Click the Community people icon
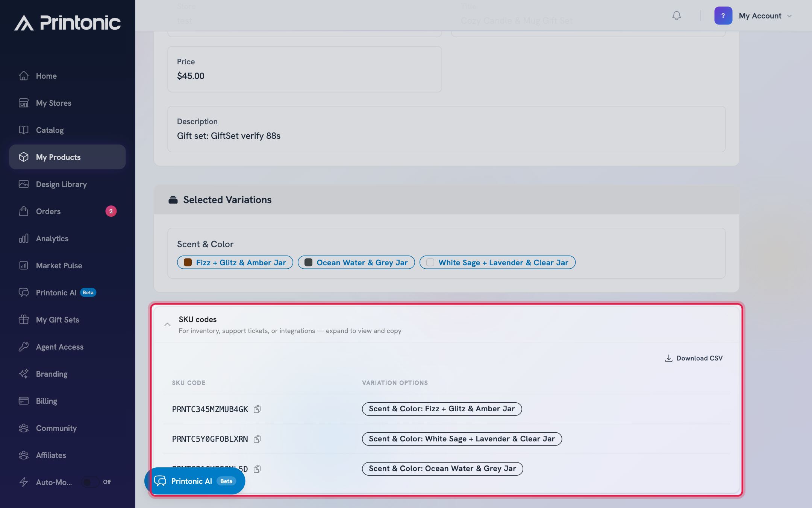 (x=24, y=428)
